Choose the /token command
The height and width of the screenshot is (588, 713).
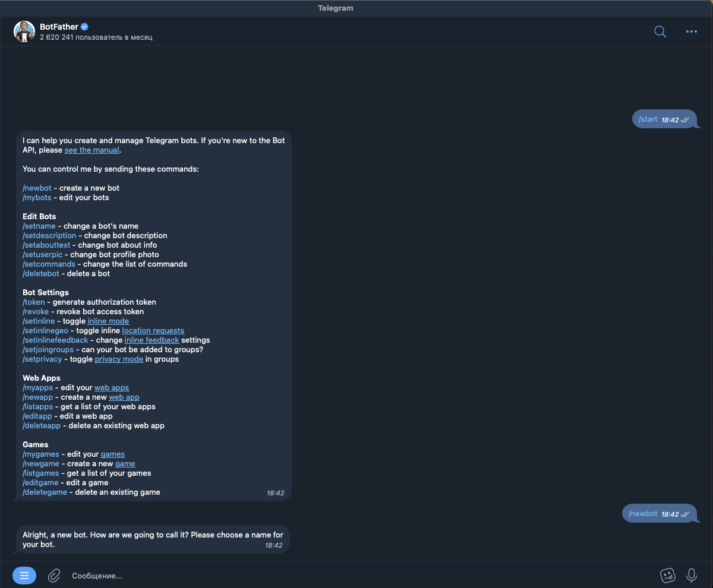[34, 302]
